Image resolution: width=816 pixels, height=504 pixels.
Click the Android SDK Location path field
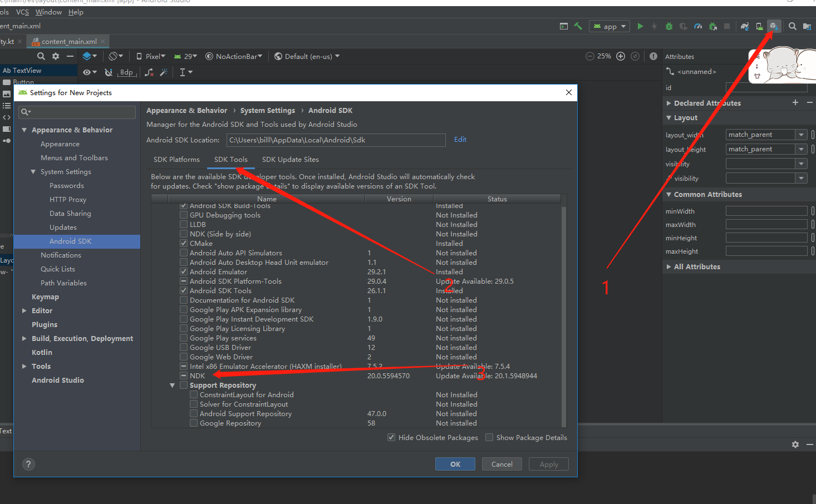pos(336,140)
